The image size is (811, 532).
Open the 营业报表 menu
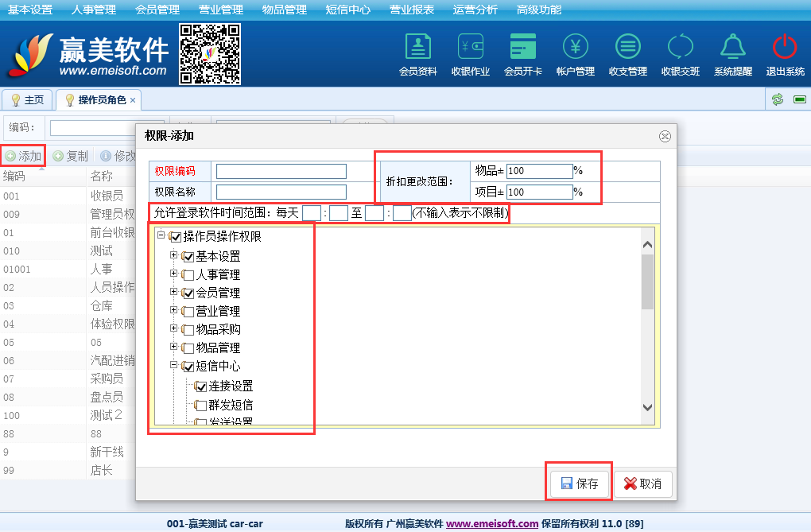point(412,10)
